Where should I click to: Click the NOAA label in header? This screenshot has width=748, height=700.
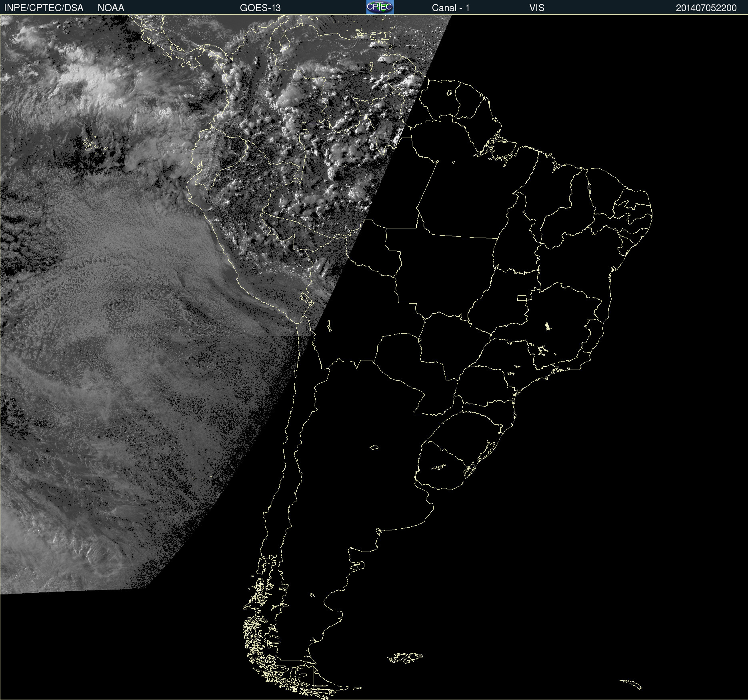tap(111, 8)
